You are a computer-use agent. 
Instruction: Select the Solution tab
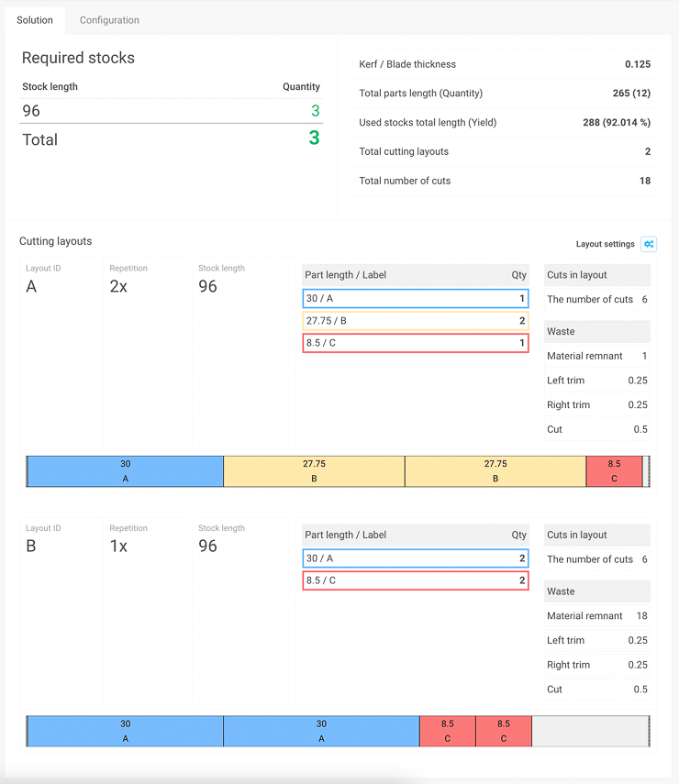pos(35,20)
